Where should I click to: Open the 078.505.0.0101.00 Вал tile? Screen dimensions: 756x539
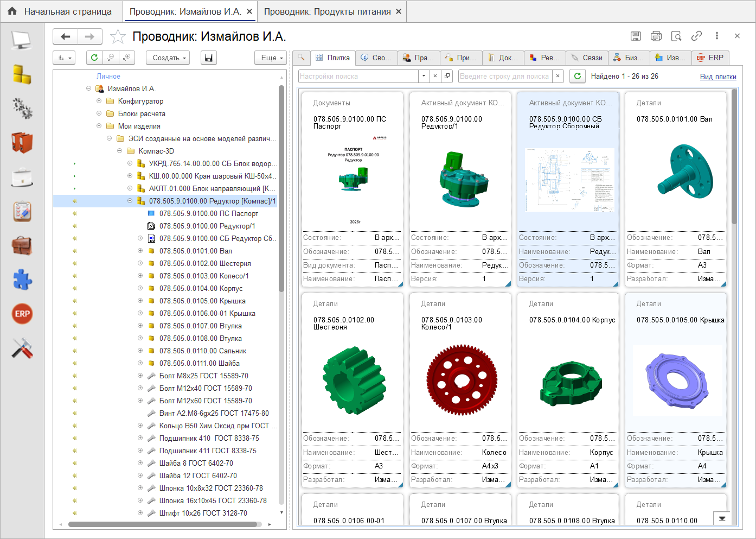click(x=675, y=189)
